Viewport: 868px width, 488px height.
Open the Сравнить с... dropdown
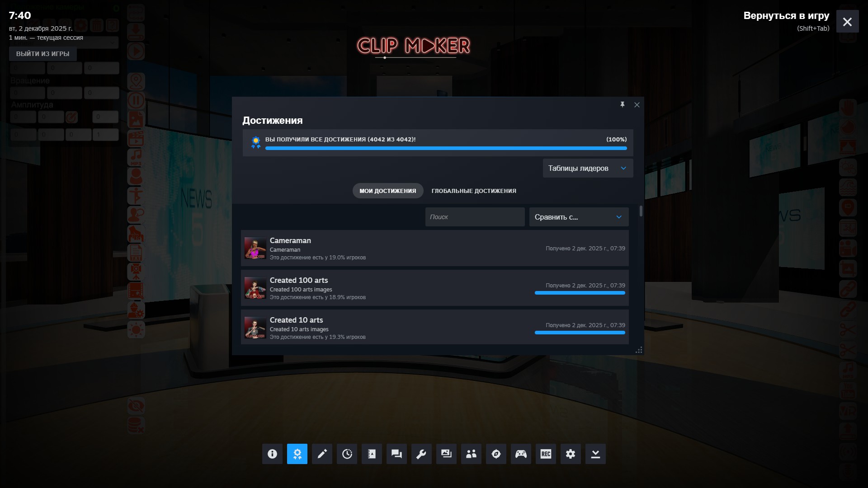(x=579, y=217)
